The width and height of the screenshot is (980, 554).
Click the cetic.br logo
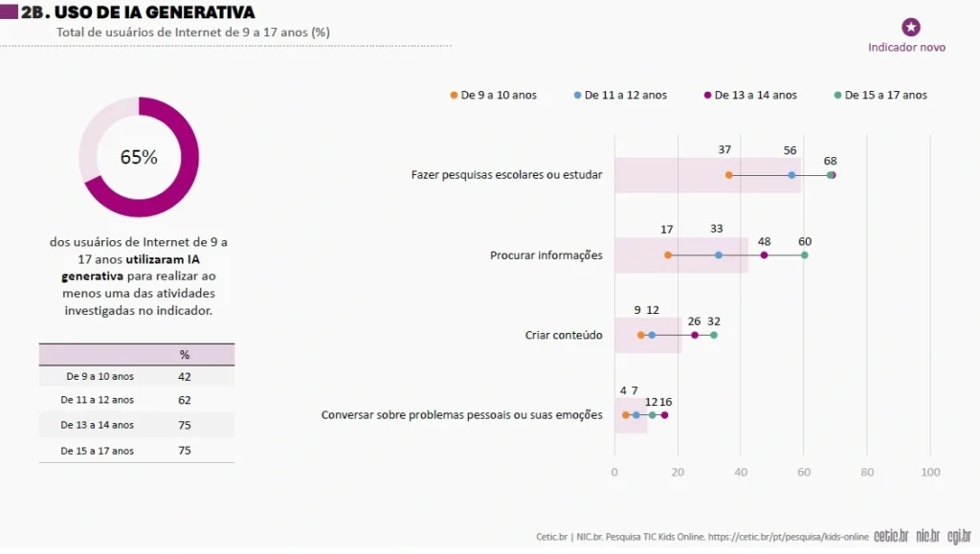click(x=891, y=536)
